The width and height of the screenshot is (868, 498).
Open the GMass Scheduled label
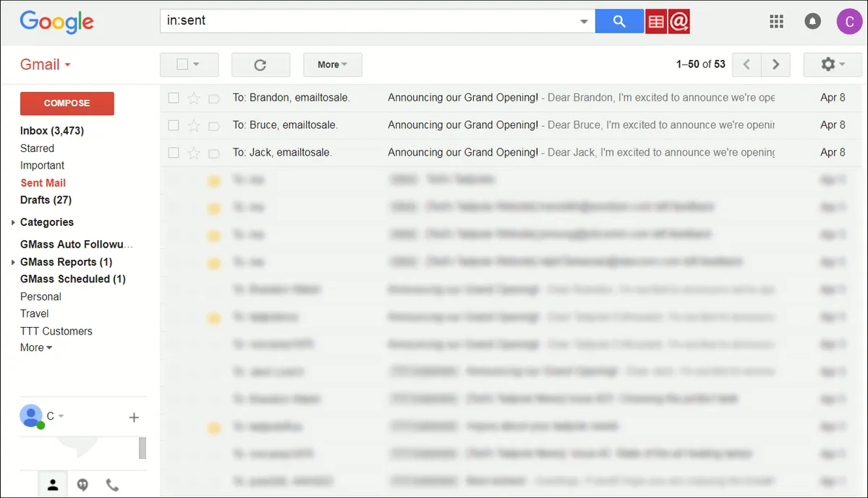tap(73, 279)
